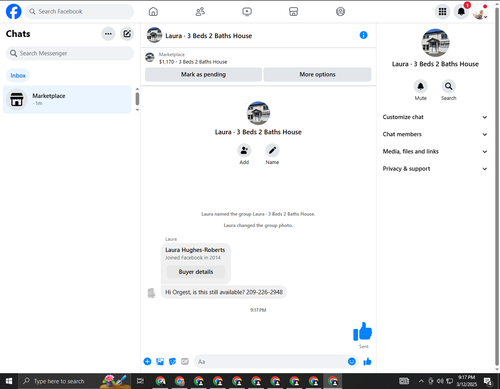
Task: Open the $1,170 listing link in header
Action: pos(193,62)
